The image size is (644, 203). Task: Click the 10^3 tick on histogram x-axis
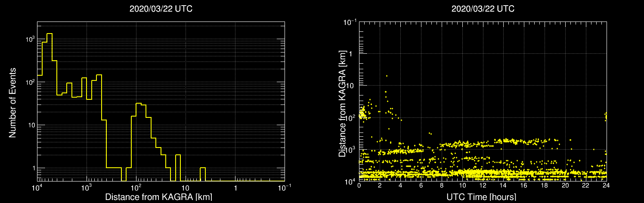[x=87, y=187]
